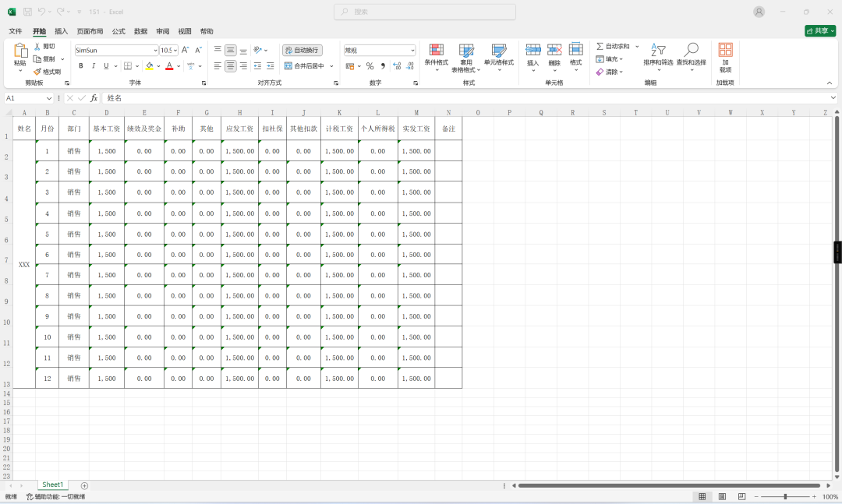Viewport: 842px width, 504px height.
Task: Open the SimSun font name dropdown
Action: click(155, 50)
